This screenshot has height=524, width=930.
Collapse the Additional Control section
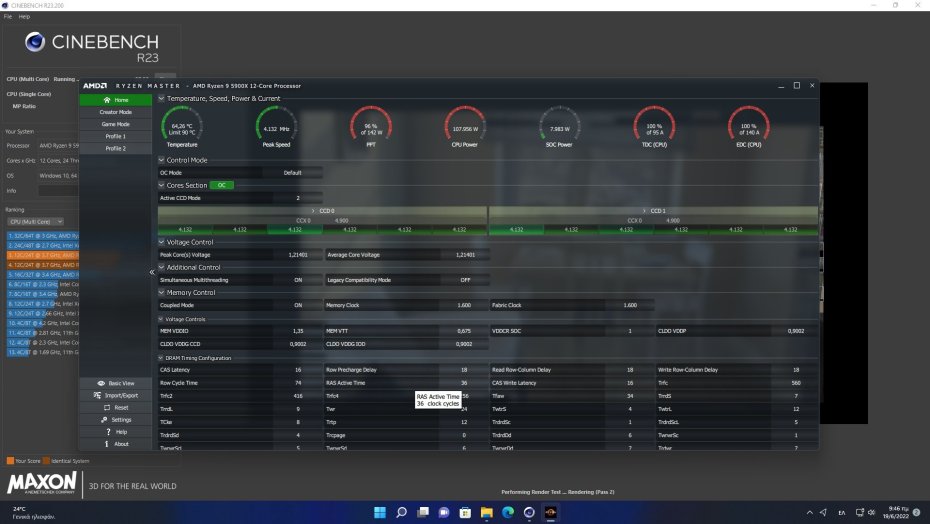coord(161,267)
